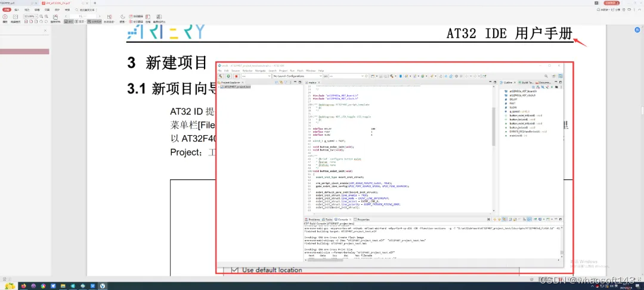Select the UM_AT32IDE PDF document tab

tap(66, 4)
